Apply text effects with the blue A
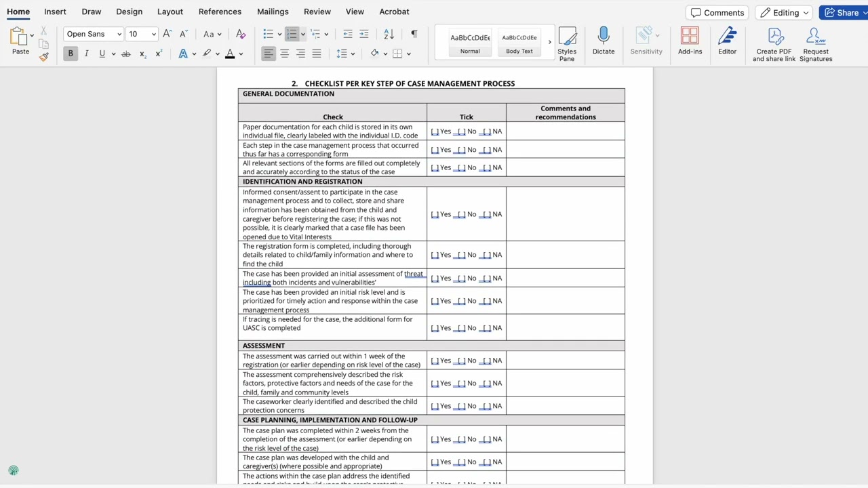This screenshot has height=488, width=868. 183,54
